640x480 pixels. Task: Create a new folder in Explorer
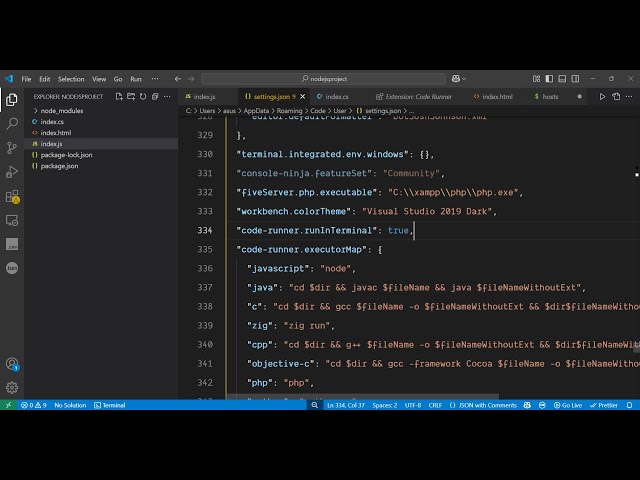point(131,97)
